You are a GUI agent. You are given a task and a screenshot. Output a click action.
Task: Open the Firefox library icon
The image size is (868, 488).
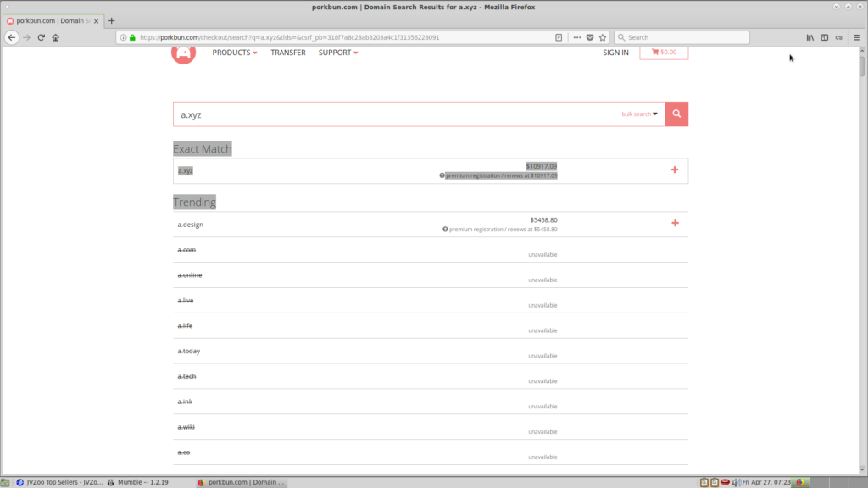click(x=810, y=37)
